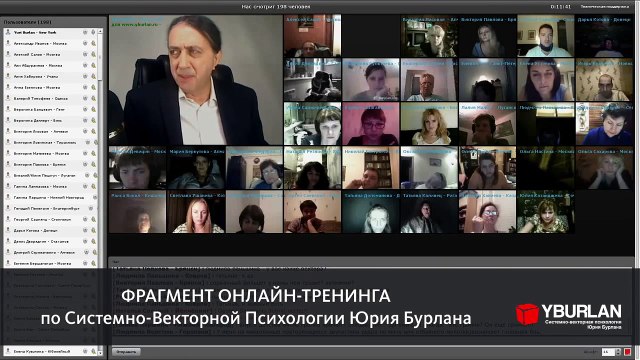
Task: Open the Алексей Санин video thumbnail beside the presenter
Action: pos(313,36)
